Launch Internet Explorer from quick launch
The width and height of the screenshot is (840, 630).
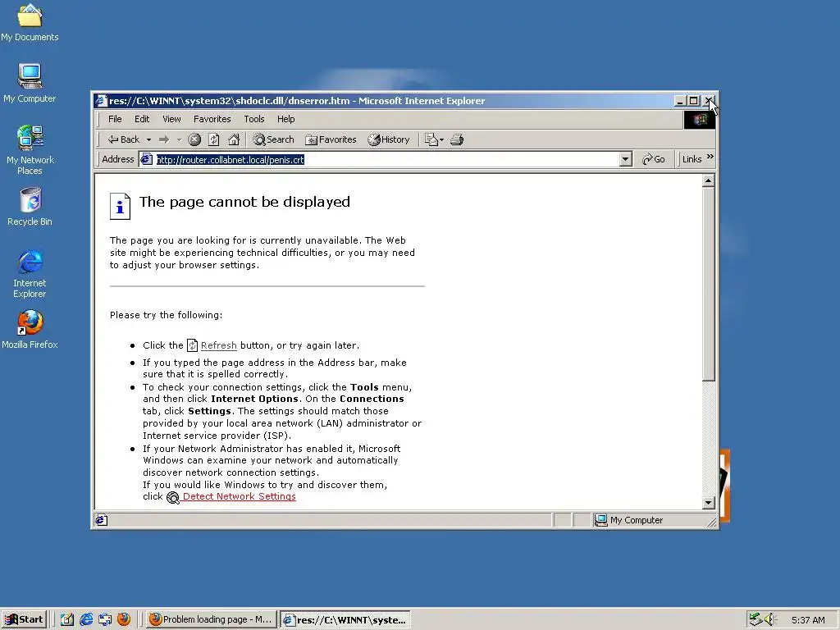click(86, 619)
